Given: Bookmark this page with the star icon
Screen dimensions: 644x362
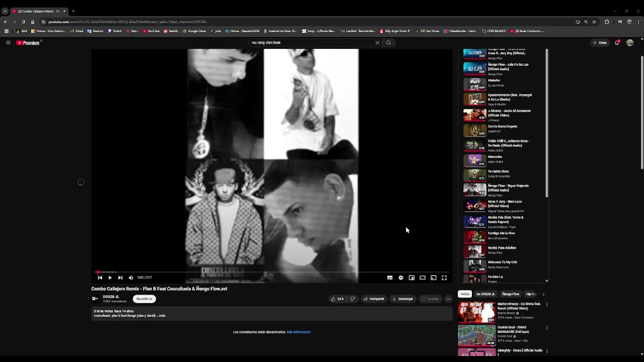Looking at the screenshot, I should click(594, 22).
